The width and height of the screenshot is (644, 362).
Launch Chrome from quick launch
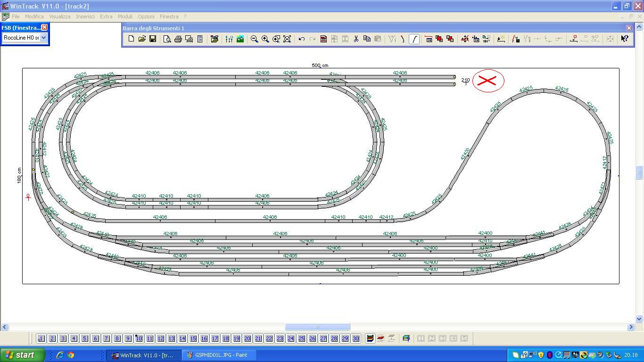[x=71, y=355]
